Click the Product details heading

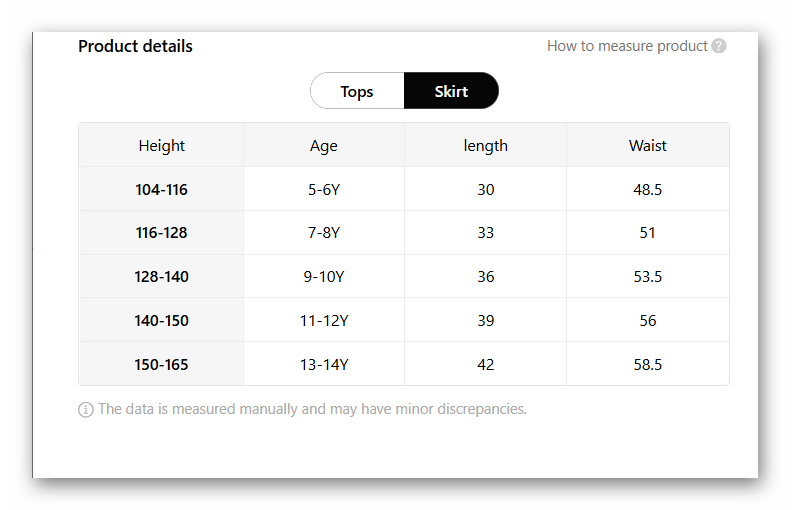pyautogui.click(x=136, y=46)
